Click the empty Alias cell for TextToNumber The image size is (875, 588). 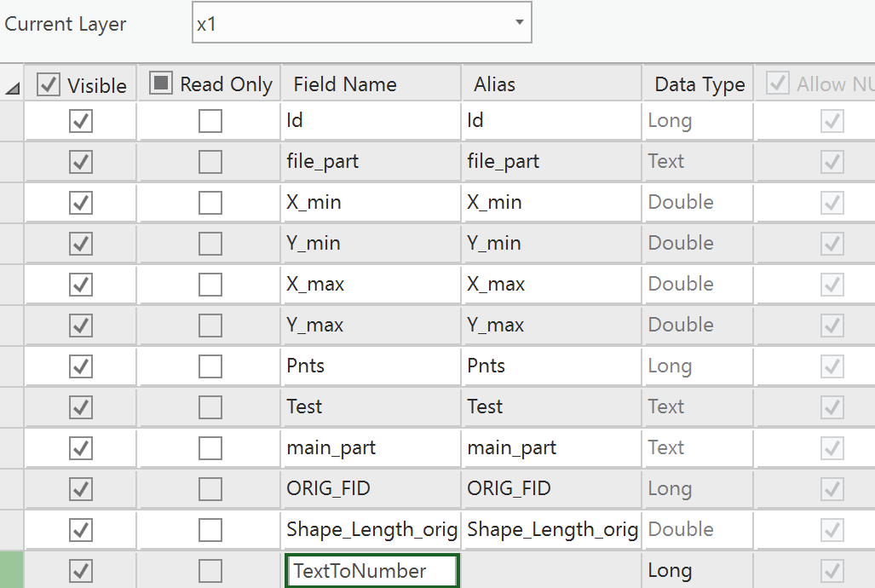[x=551, y=570]
